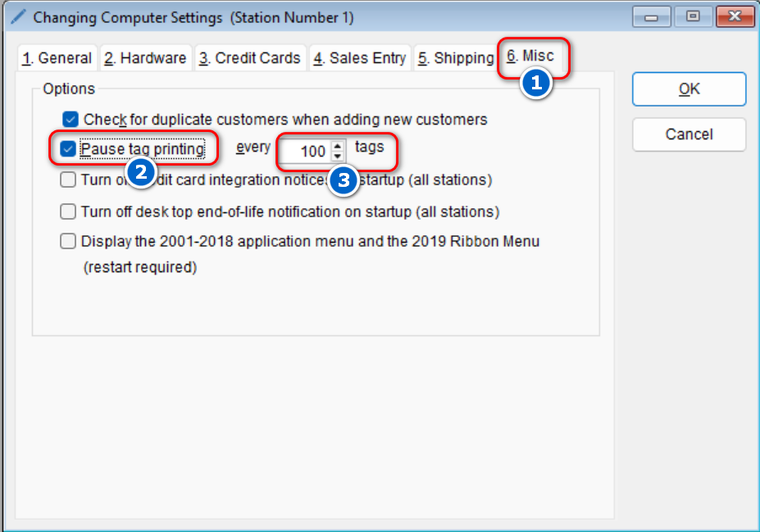This screenshot has height=532, width=760.
Task: Go to the Credit Cards tab
Action: pos(249,58)
